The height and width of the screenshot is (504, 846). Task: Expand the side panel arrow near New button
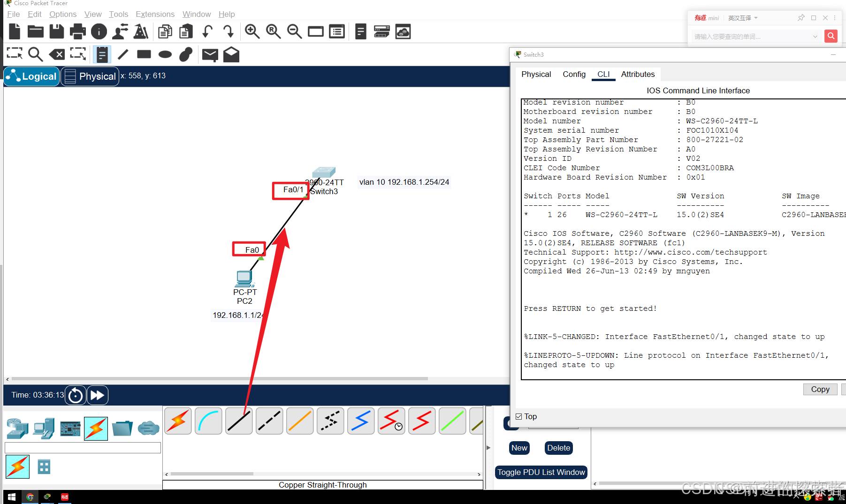[x=488, y=448]
